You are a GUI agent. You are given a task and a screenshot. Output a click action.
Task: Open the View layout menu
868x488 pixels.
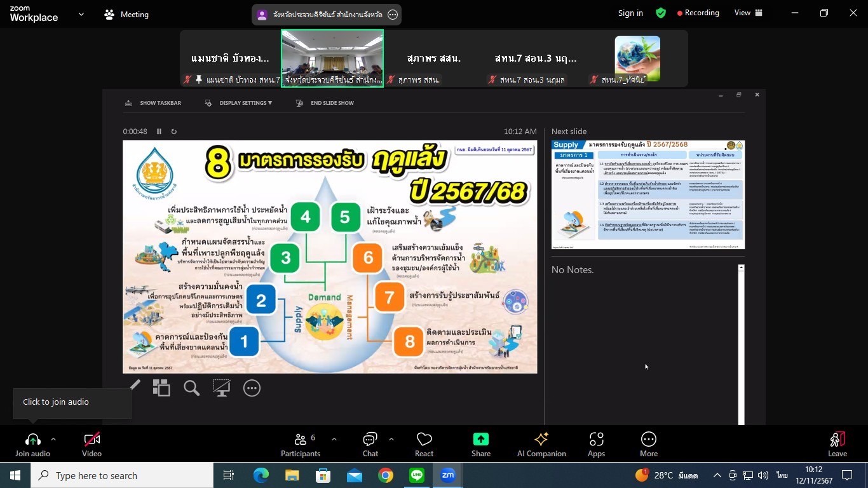click(x=749, y=13)
